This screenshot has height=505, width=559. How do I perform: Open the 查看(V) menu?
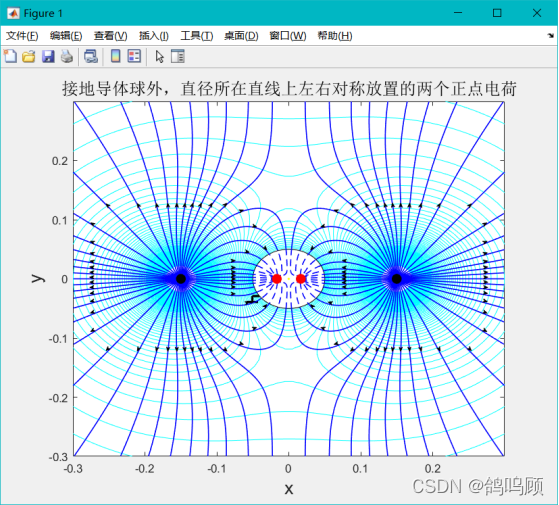coord(111,36)
